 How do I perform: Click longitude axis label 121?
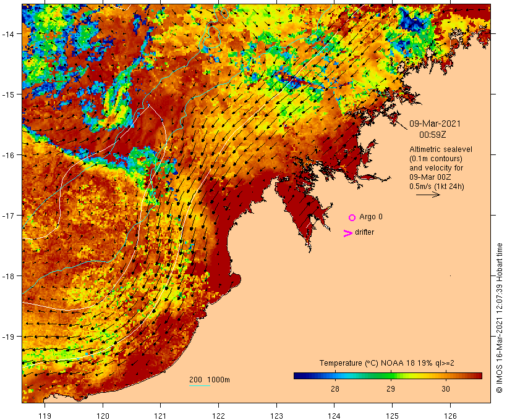tap(160, 416)
